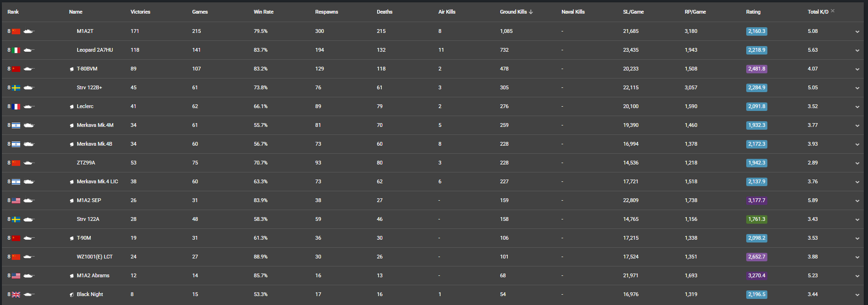The height and width of the screenshot is (305, 868).
Task: Expand the Leclerc row with its chevron
Action: [857, 107]
